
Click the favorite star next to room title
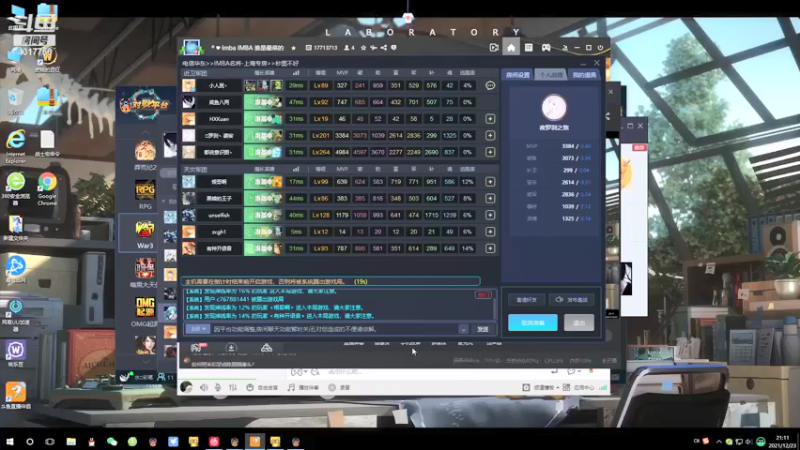(x=293, y=48)
